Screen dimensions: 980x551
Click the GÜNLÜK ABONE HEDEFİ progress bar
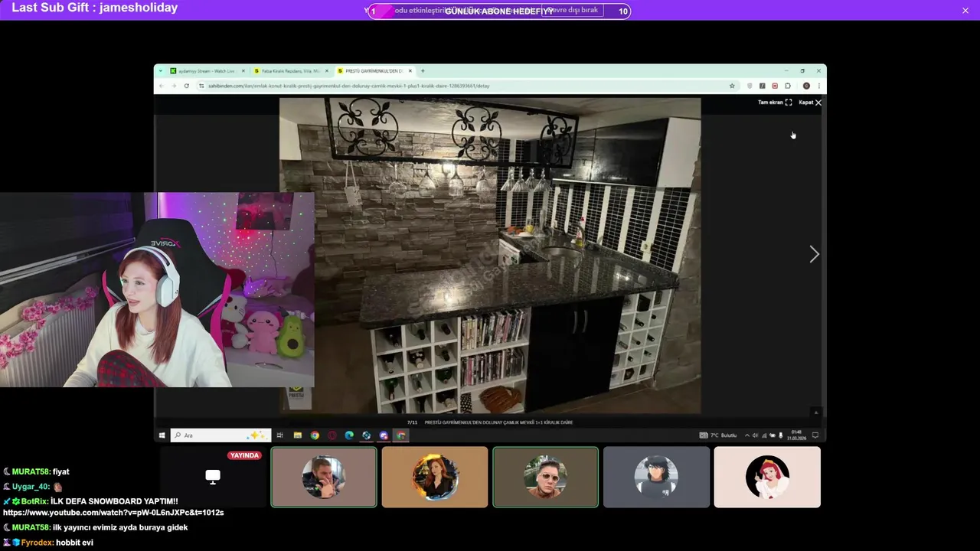pyautogui.click(x=499, y=11)
